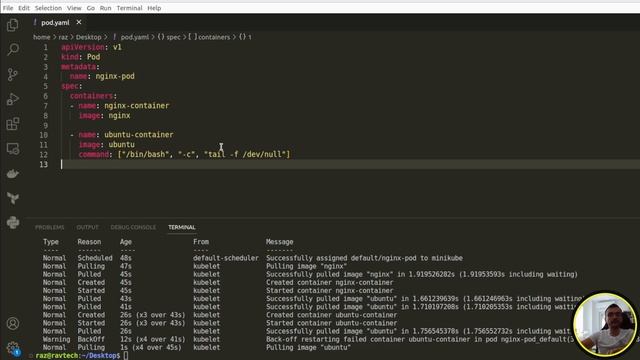The height and width of the screenshot is (360, 640).
Task: Open the Source Control view
Action: [x=13, y=74]
